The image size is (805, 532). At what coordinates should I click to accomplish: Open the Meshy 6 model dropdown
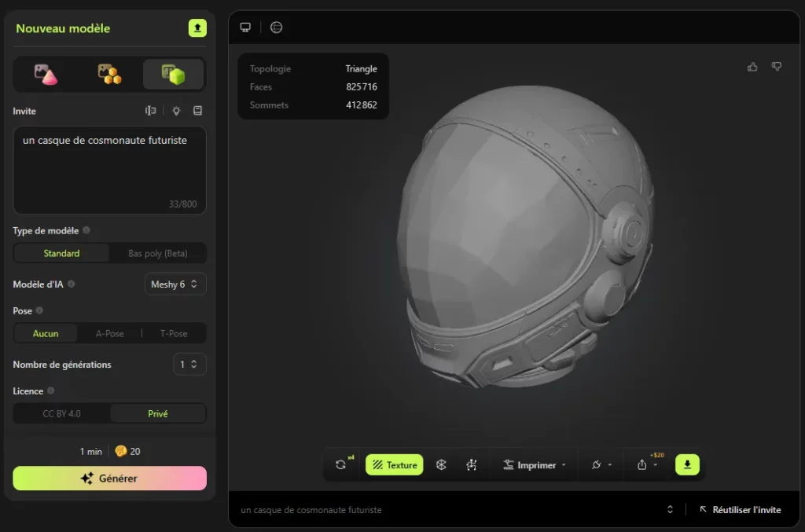click(175, 284)
